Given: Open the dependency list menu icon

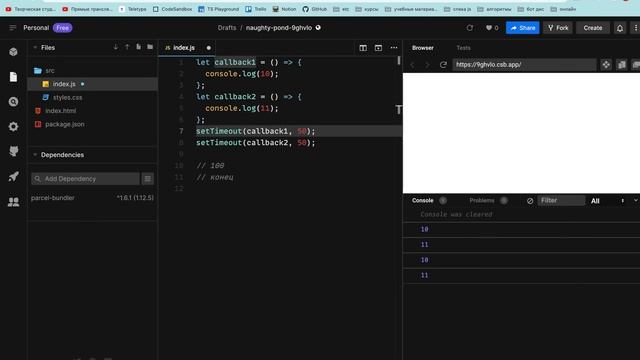Looking at the screenshot, I should [x=148, y=179].
